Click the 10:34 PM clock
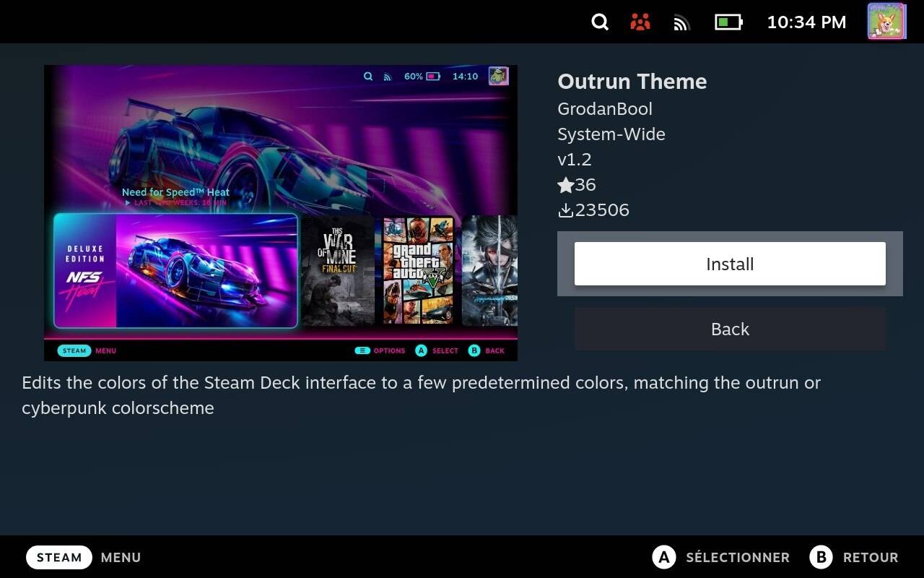The height and width of the screenshot is (578, 924). click(x=806, y=22)
